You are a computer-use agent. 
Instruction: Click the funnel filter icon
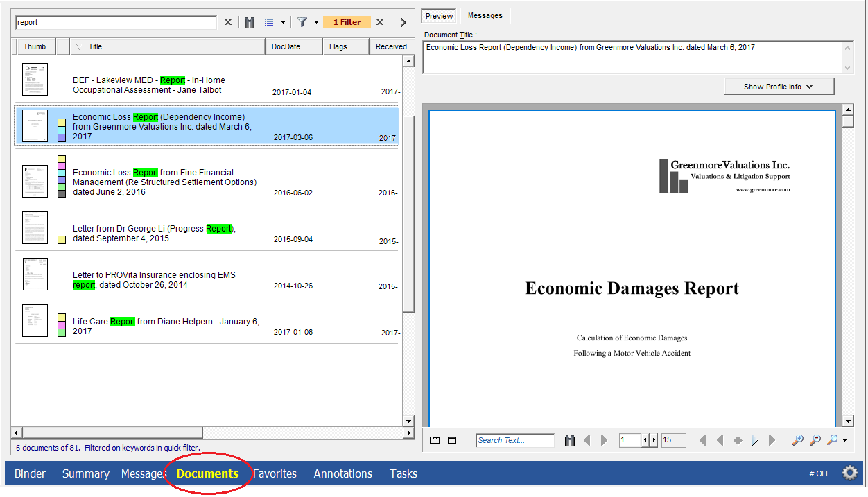[302, 22]
